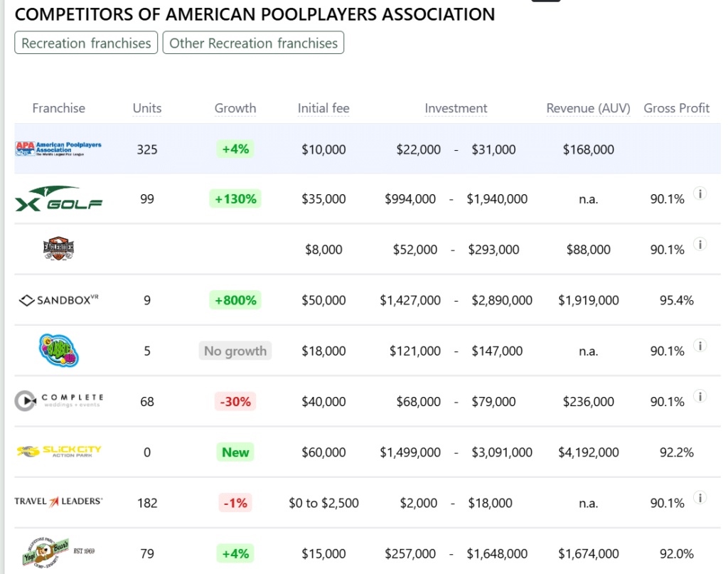The image size is (728, 574).
Task: Click the 182 units value
Action: (147, 503)
